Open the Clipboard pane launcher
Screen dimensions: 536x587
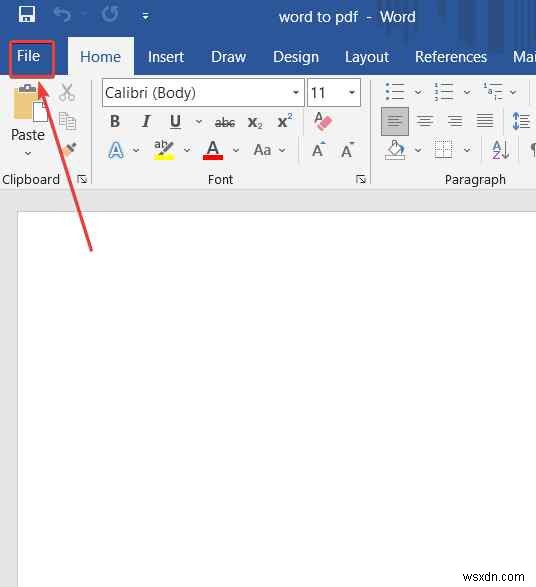82,179
